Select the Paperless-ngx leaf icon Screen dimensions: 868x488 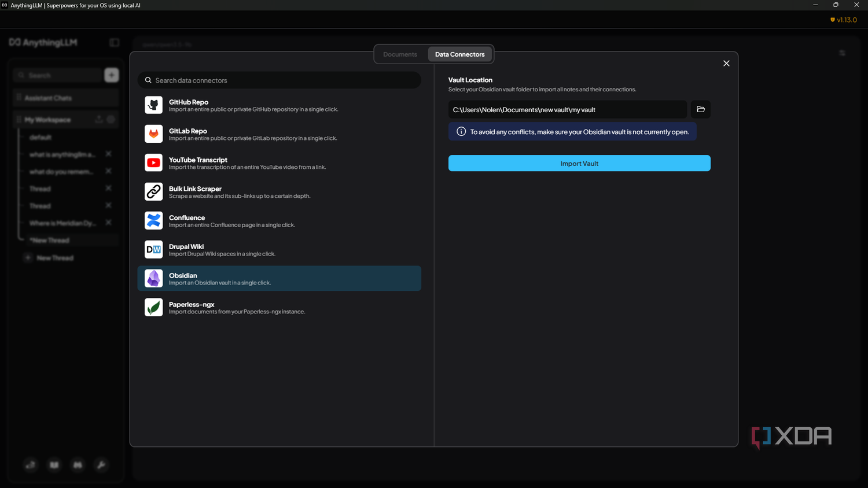154,307
